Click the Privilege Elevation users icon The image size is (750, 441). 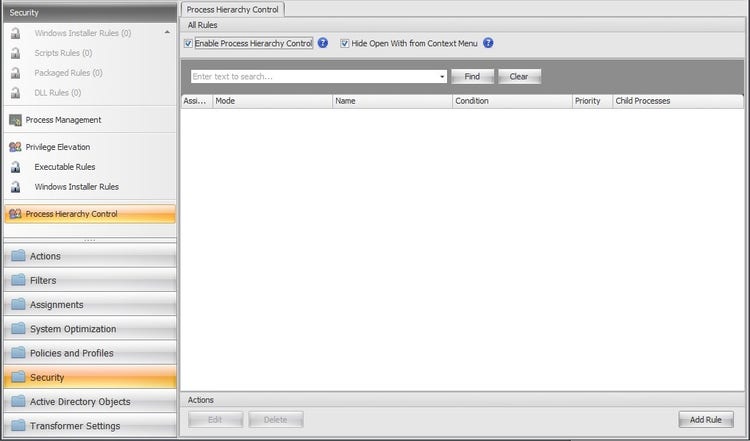click(x=15, y=147)
